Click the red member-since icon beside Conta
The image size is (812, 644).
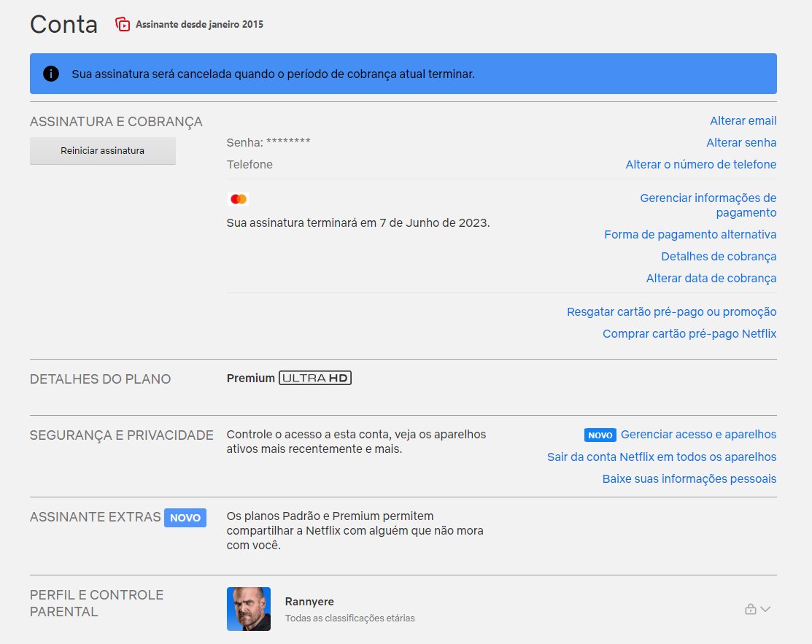pos(123,24)
